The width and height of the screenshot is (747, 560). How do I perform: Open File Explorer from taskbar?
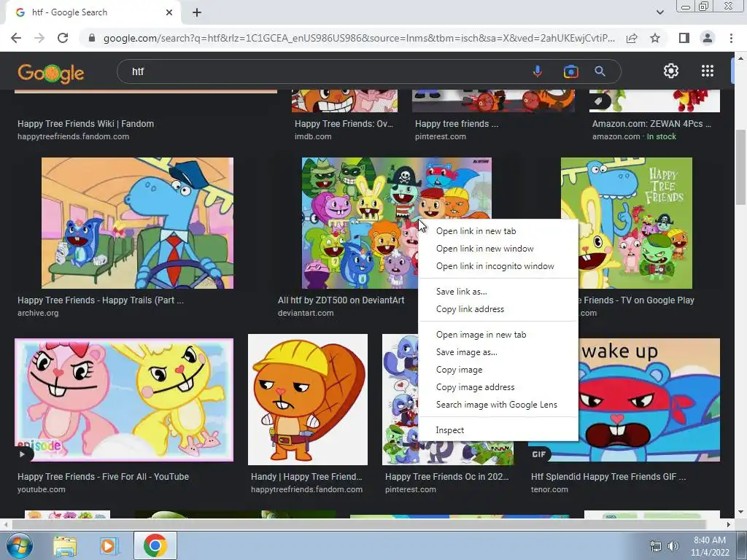pos(65,545)
